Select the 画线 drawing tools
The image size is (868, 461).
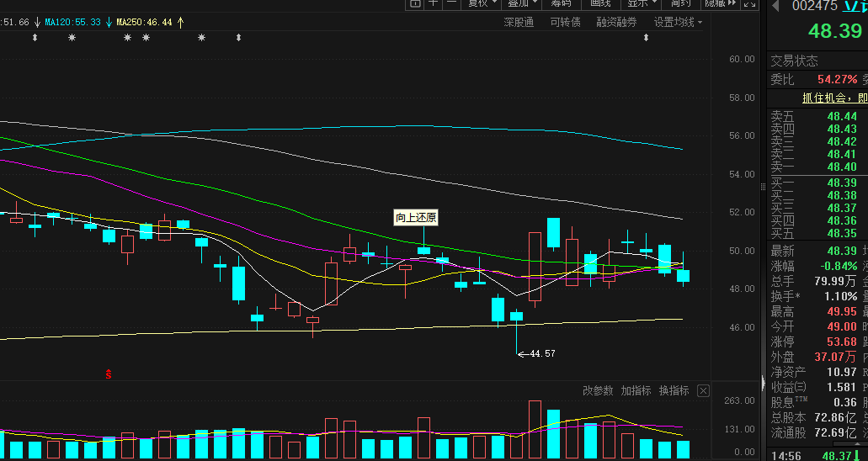click(600, 3)
